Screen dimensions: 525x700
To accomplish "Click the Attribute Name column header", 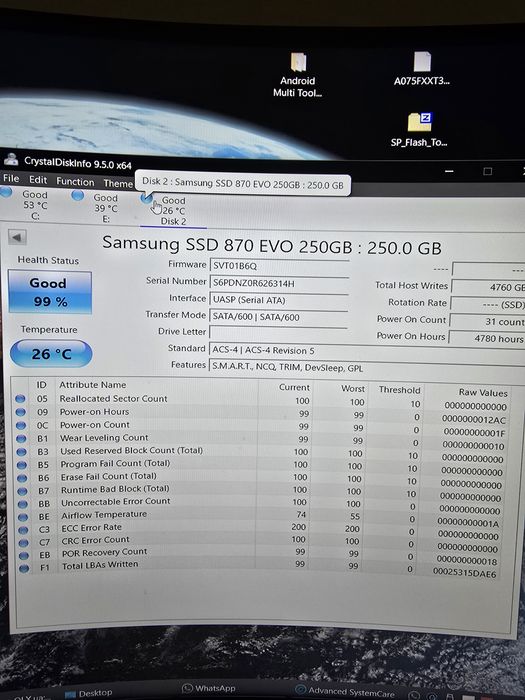I will pyautogui.click(x=93, y=385).
